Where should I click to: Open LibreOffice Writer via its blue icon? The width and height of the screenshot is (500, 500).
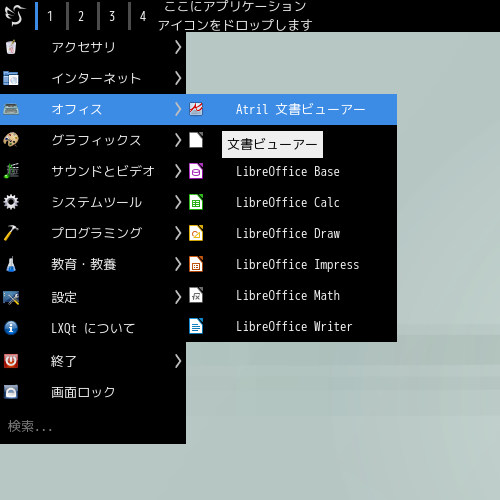(196, 326)
